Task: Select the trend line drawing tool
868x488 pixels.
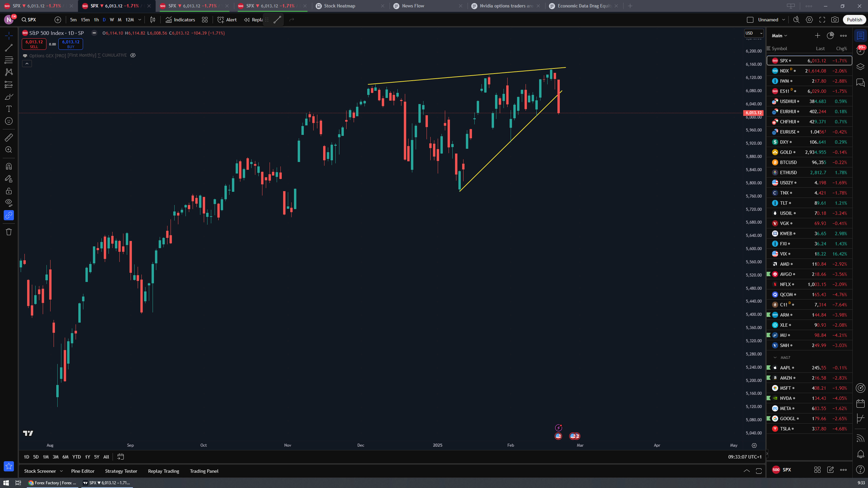Action: [9, 48]
